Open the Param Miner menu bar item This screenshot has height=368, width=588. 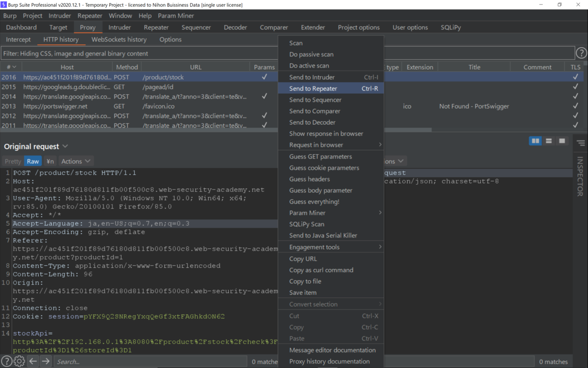[176, 16]
